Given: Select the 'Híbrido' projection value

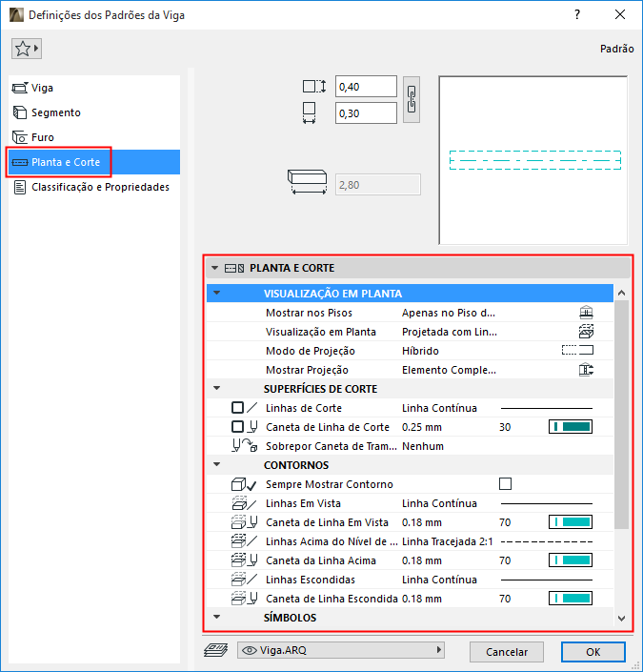Looking at the screenshot, I should point(420,351).
